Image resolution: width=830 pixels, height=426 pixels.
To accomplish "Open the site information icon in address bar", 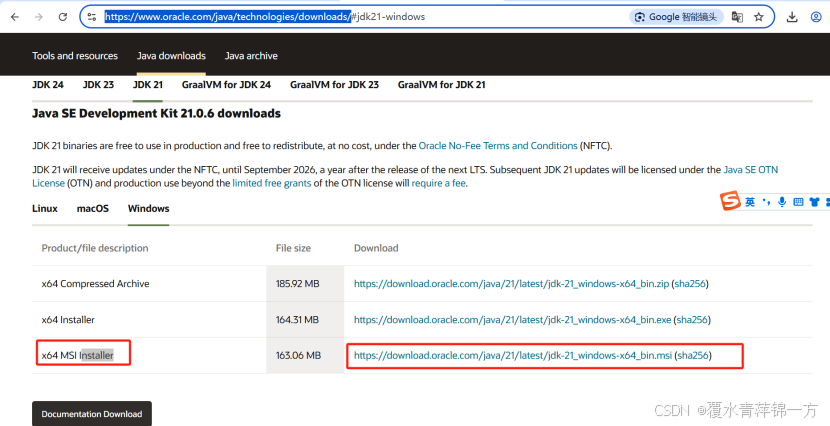I will (92, 17).
